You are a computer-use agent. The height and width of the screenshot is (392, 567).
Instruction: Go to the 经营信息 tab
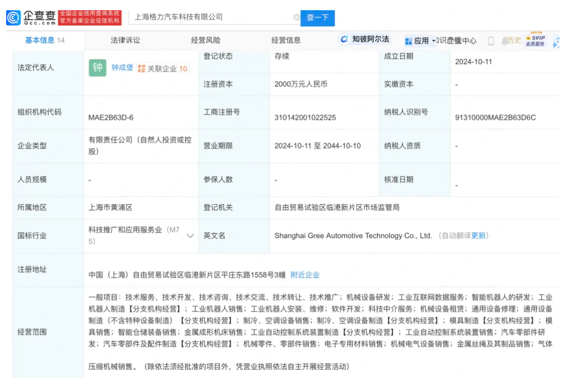click(286, 40)
